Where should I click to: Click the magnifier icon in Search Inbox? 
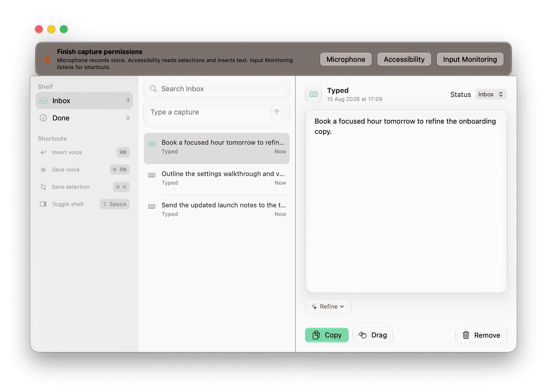[x=153, y=89]
